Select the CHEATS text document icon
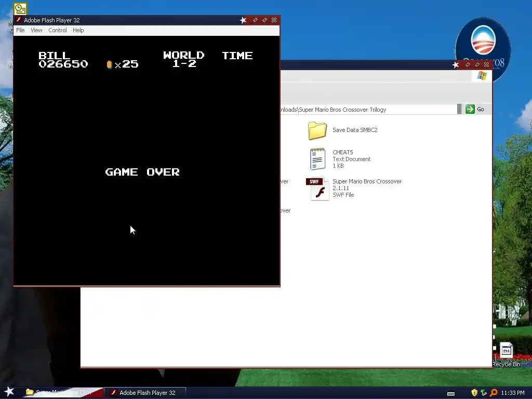This screenshot has width=532, height=399. tap(317, 159)
